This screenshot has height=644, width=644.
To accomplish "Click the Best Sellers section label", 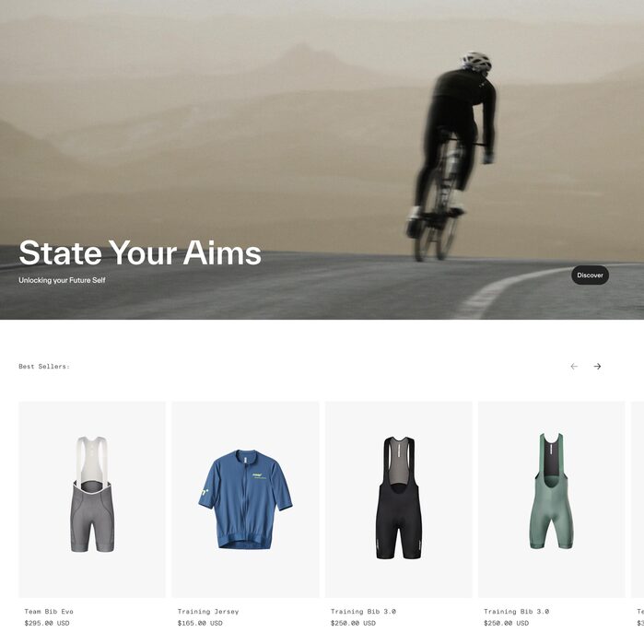I will pyautogui.click(x=44, y=367).
